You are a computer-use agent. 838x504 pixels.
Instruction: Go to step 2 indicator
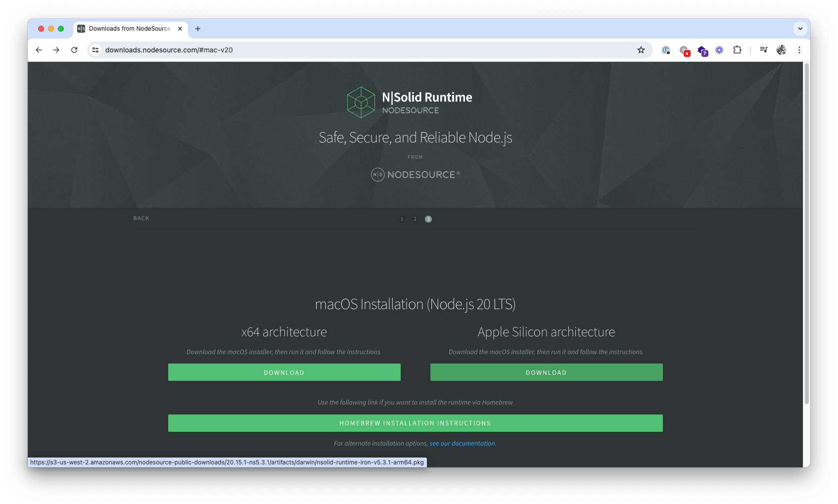415,219
